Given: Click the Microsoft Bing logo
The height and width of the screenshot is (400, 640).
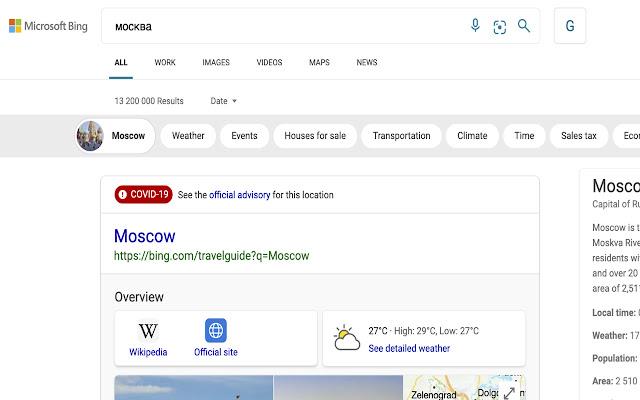Looking at the screenshot, I should click(48, 26).
